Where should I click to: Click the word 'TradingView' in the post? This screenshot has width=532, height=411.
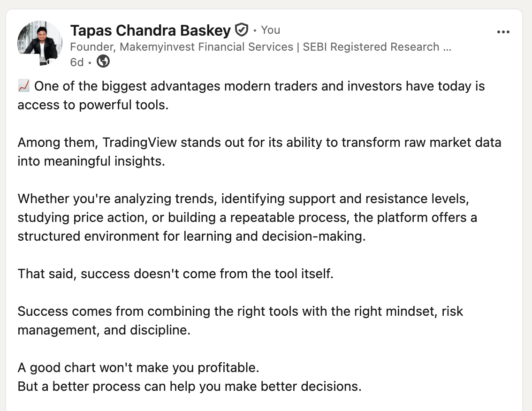139,142
